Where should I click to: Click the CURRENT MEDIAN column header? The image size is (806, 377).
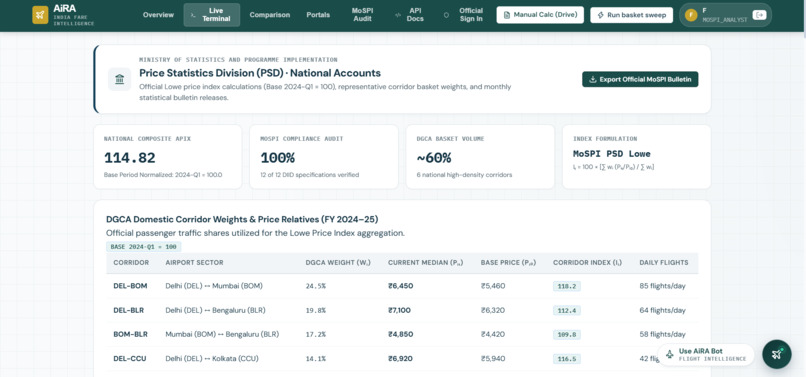click(x=426, y=262)
